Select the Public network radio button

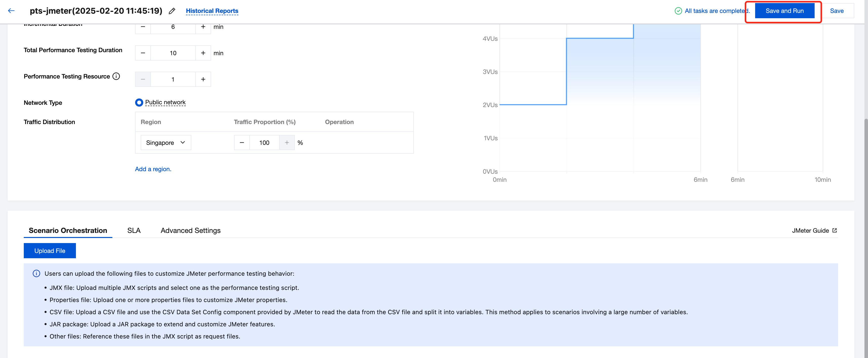click(139, 103)
